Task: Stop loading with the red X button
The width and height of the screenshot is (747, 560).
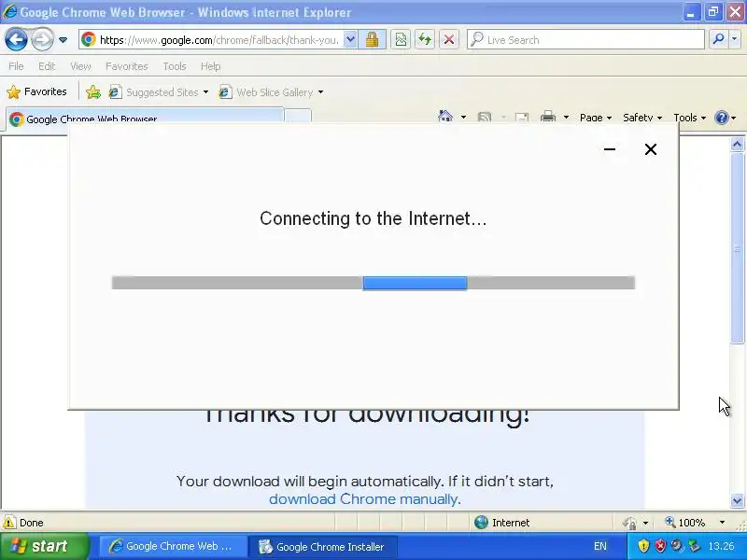Action: [x=449, y=39]
